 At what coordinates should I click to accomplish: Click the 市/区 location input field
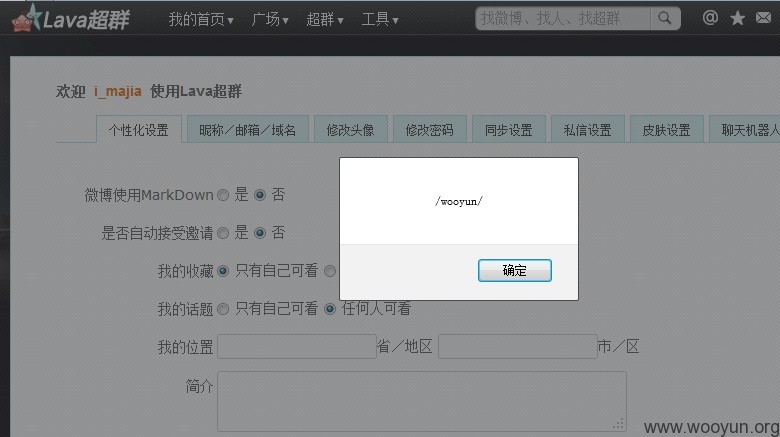coord(517,346)
